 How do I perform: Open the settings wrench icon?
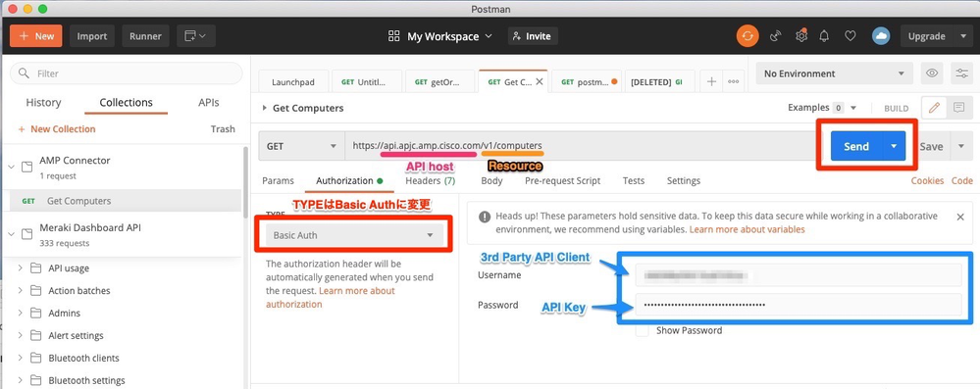(801, 35)
